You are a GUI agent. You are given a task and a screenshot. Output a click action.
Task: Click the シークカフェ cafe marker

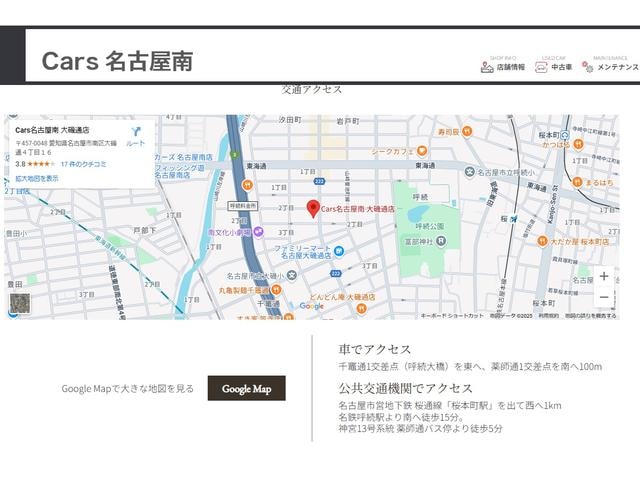coord(422,151)
